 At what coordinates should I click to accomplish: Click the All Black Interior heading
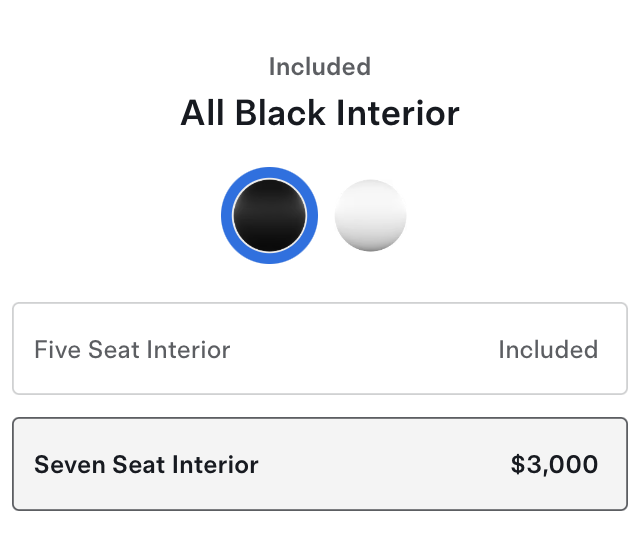pyautogui.click(x=320, y=113)
